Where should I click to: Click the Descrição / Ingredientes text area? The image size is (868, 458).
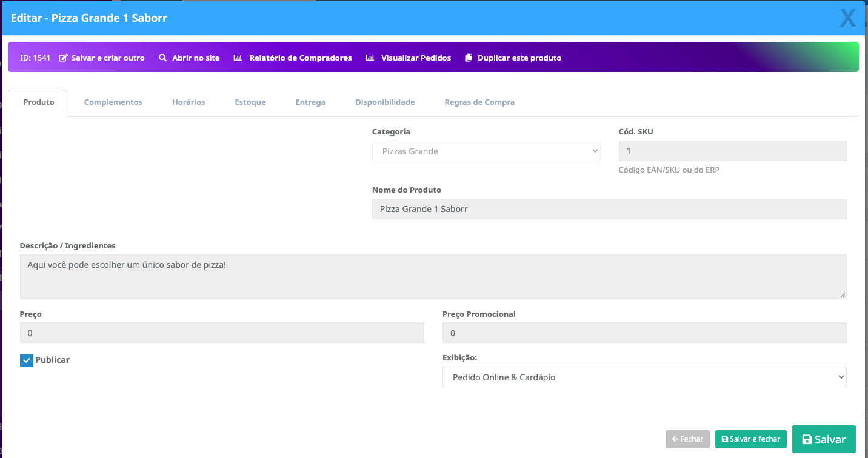(433, 277)
